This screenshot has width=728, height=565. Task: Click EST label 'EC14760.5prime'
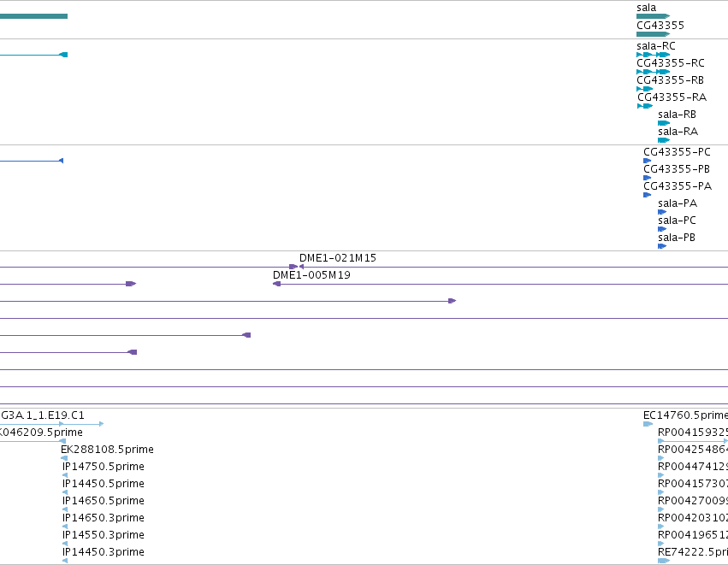(x=685, y=415)
